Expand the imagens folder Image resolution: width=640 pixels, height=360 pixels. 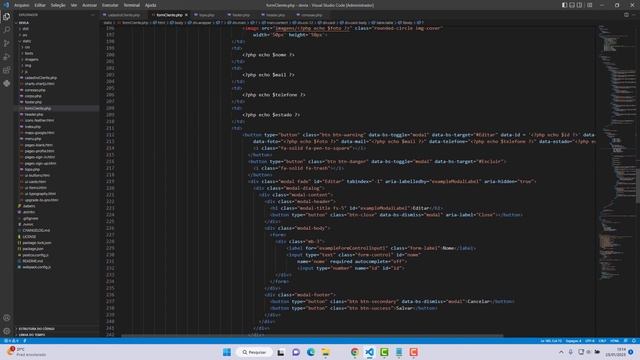30,59
